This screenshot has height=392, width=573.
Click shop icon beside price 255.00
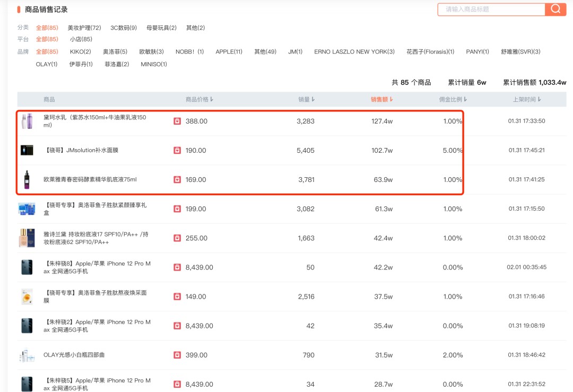177,238
